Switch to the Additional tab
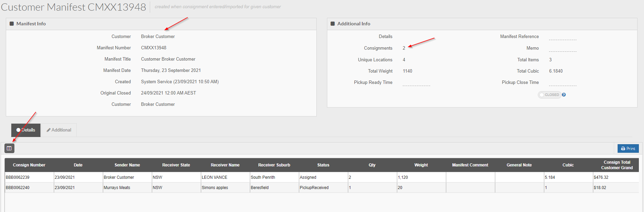This screenshot has width=644, height=212. 59,130
